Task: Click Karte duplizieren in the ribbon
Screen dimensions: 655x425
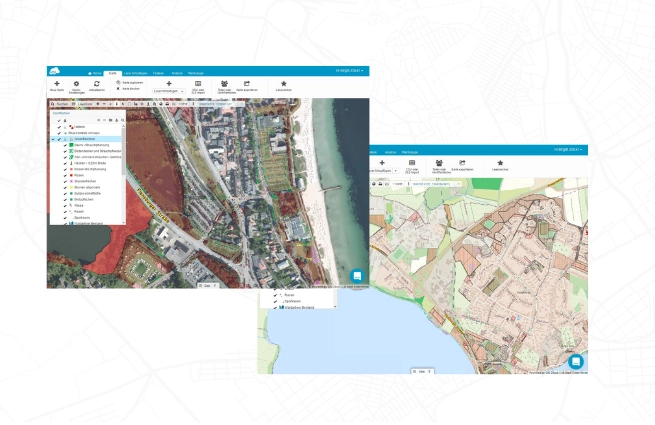Action: pos(130,83)
